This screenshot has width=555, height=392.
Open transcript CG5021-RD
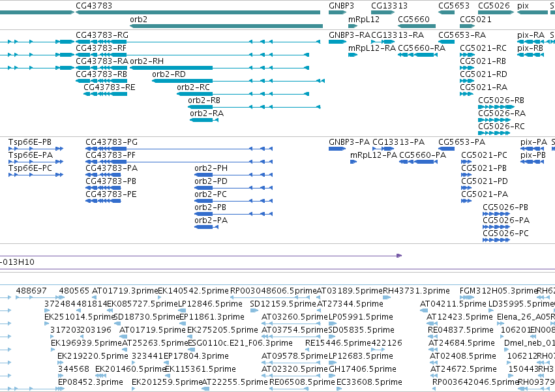(x=467, y=81)
